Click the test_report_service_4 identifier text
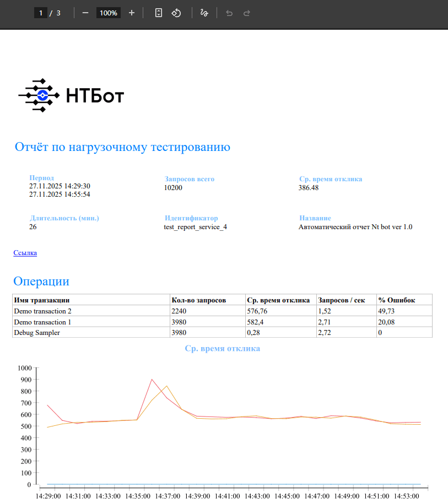The width and height of the screenshot is (448, 503). point(196,227)
